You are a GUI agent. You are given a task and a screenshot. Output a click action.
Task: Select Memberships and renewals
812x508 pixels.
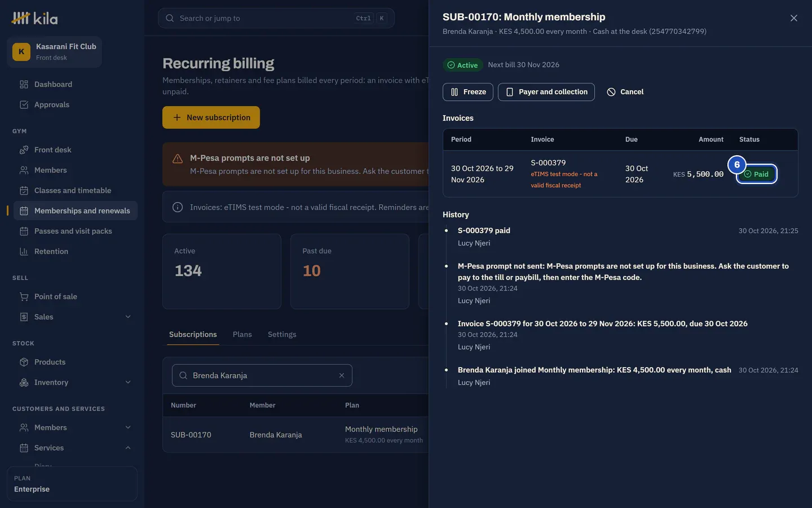pos(75,211)
